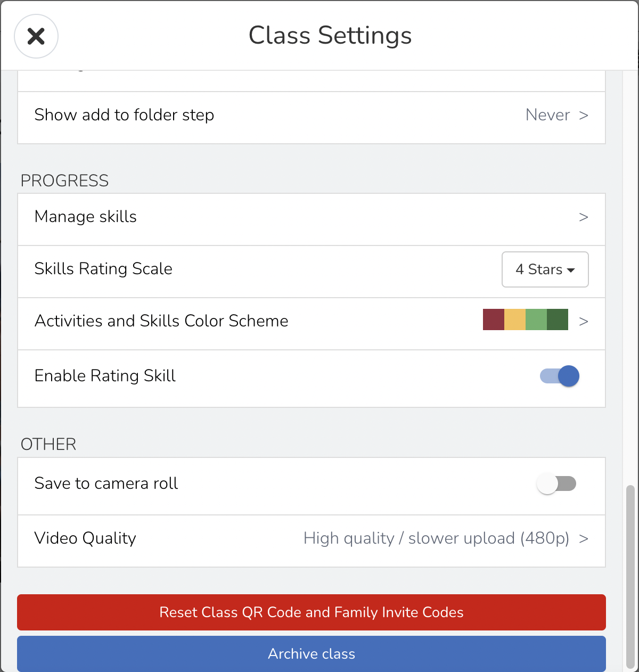
Task: Archive this class
Action: (x=312, y=653)
